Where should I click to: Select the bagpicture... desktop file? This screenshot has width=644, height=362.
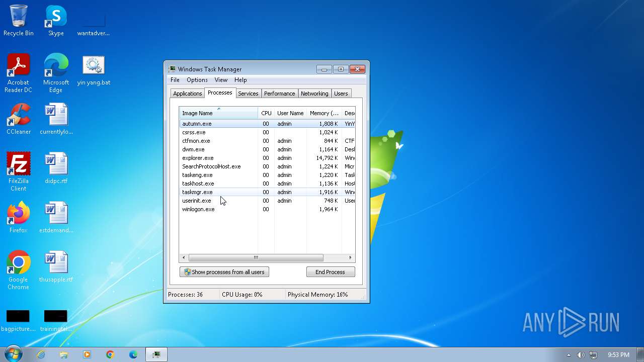18,321
